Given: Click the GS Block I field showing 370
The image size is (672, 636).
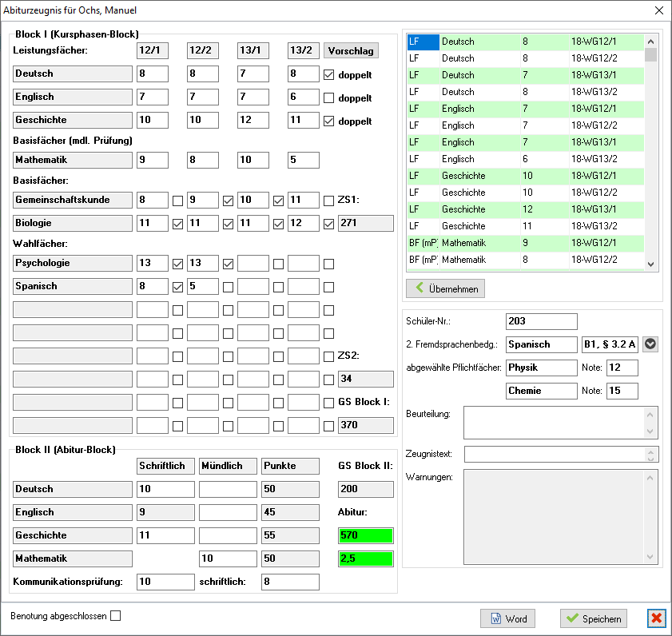Looking at the screenshot, I should click(366, 425).
